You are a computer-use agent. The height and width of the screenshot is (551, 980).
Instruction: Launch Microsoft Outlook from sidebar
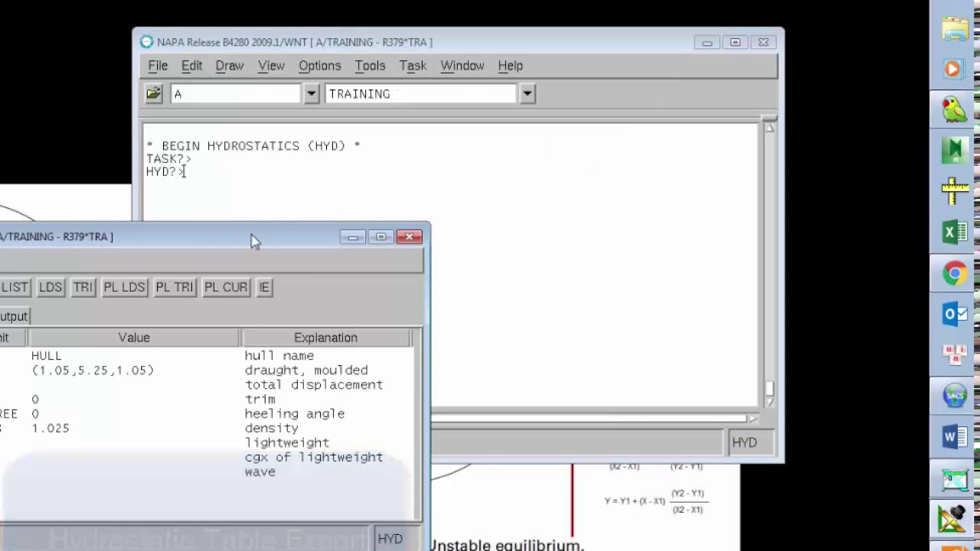[955, 314]
